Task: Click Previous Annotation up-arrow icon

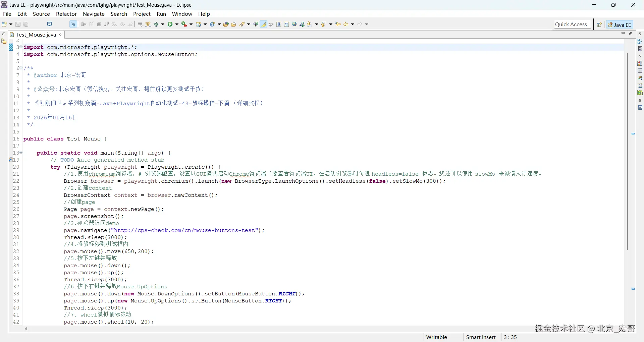Action: [x=324, y=24]
